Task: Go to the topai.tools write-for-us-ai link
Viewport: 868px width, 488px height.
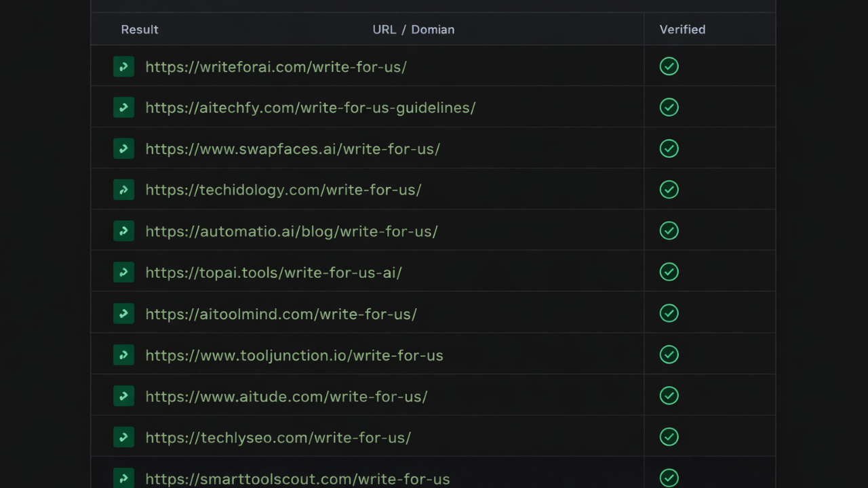Action: pyautogui.click(x=274, y=273)
